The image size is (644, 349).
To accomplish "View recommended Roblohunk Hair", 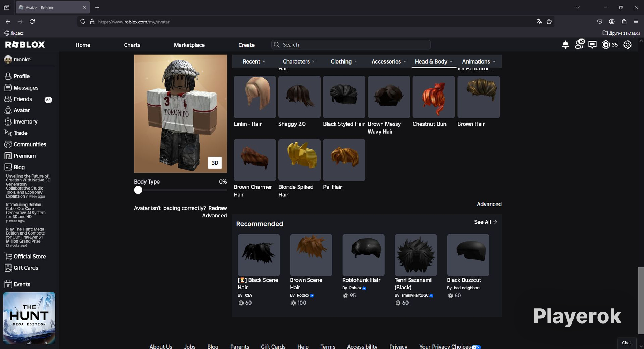I will pos(364,255).
